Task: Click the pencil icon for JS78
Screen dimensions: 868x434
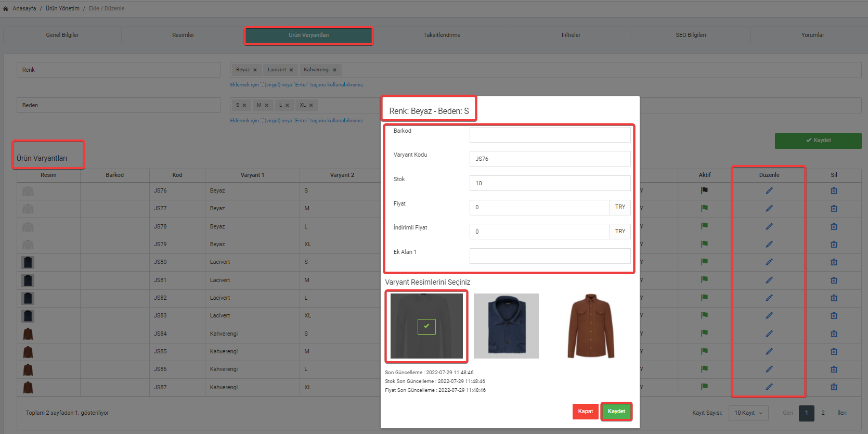Action: pos(769,226)
